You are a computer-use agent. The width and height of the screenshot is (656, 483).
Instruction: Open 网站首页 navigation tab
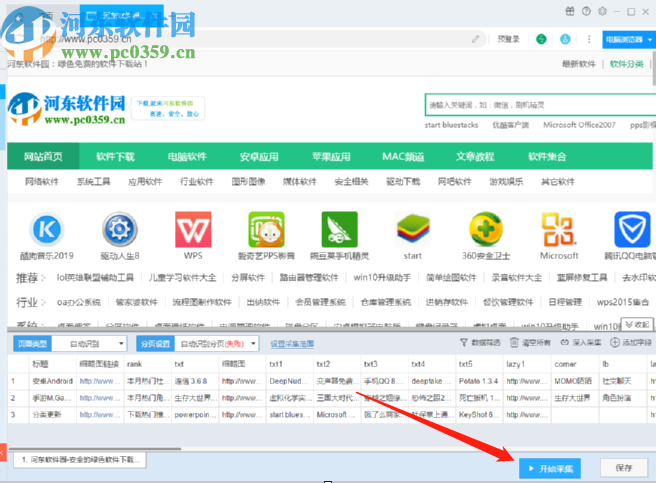tap(43, 156)
